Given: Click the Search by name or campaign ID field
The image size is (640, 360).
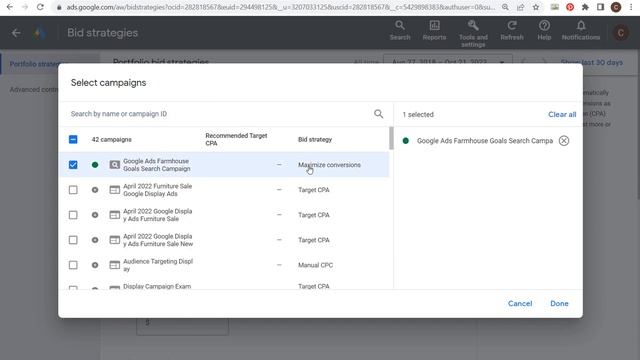Looking at the screenshot, I should tap(220, 114).
